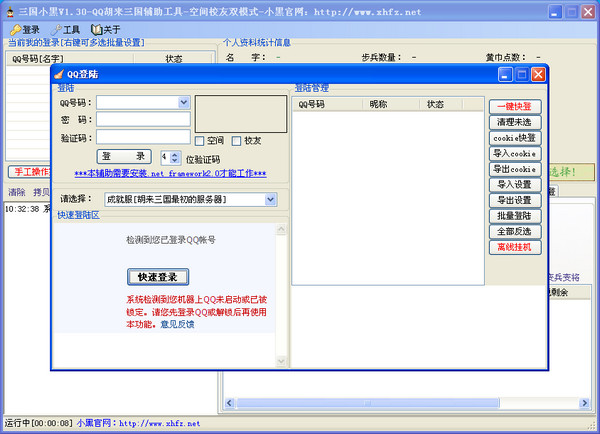Click the 导入cookie button
This screenshot has width=600, height=434.
coord(515,153)
